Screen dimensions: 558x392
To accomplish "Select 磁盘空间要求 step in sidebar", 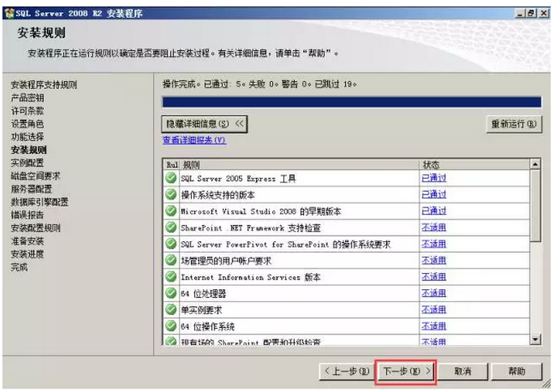I will coord(36,176).
